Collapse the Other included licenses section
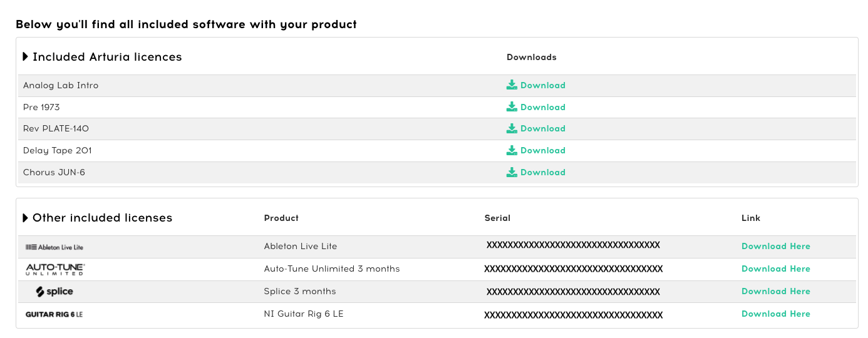Image resolution: width=868 pixels, height=338 pixels. [26, 218]
